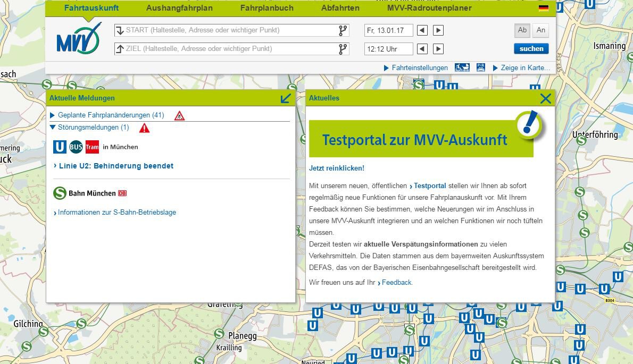
Task: Minimize the Aktuelle Meldungen panel arrow
Action: [x=286, y=98]
